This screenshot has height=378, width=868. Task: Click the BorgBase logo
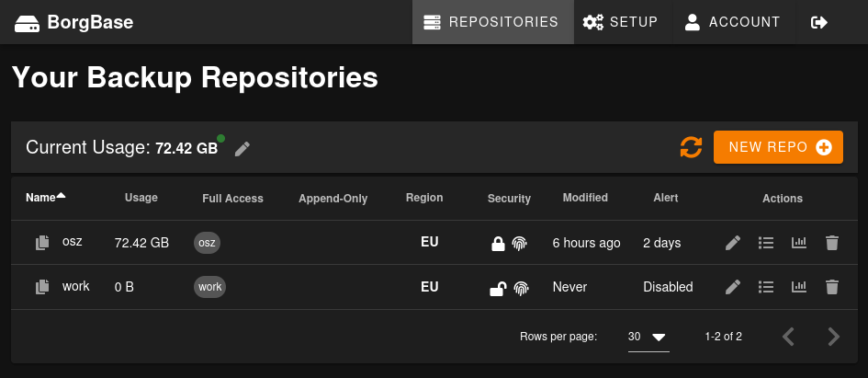75,22
